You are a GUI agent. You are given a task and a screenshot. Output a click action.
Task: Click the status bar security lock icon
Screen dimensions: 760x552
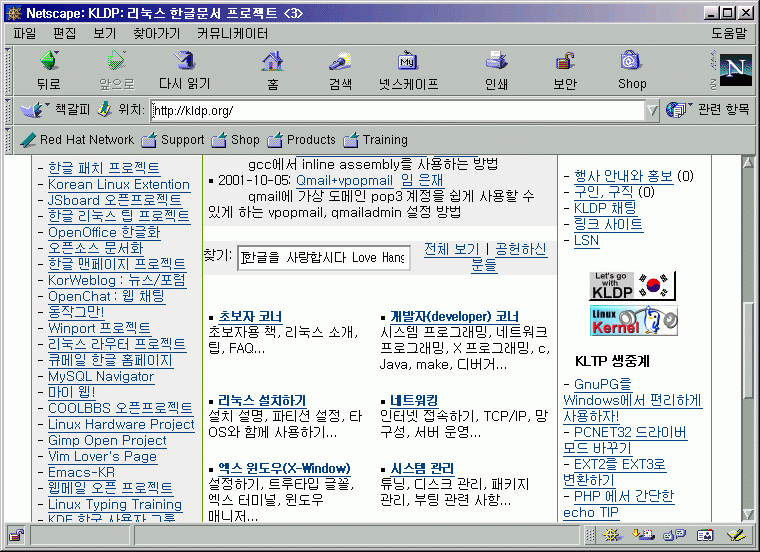[16, 535]
